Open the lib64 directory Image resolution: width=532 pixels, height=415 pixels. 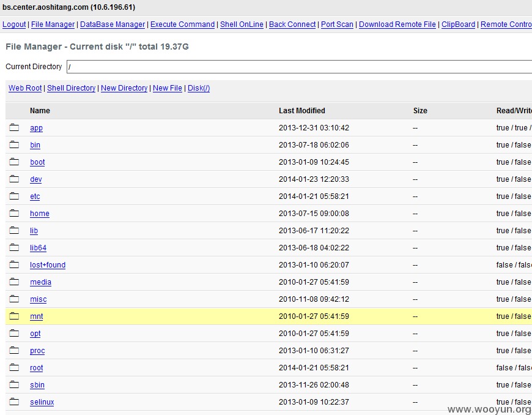38,248
